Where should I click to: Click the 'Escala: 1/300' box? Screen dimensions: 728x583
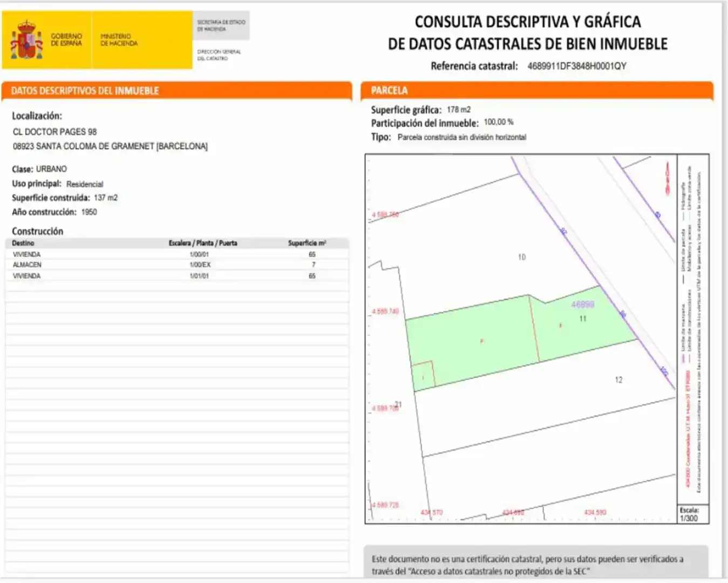[693, 514]
